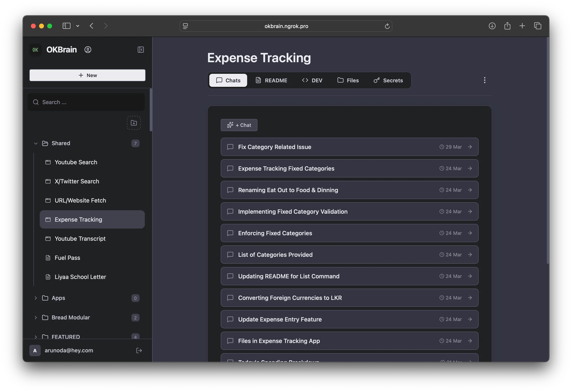The image size is (572, 392).
Task: Expand the Apps folder
Action: click(35, 298)
